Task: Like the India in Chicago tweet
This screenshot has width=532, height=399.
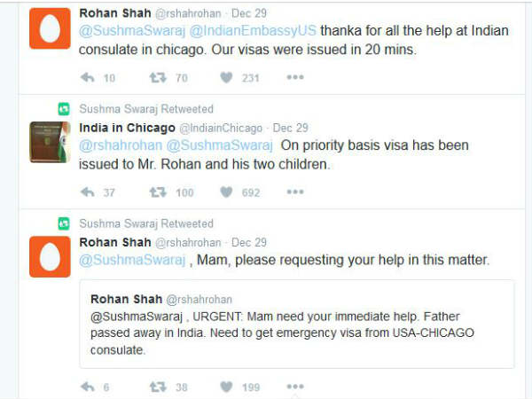Action: pyautogui.click(x=227, y=192)
